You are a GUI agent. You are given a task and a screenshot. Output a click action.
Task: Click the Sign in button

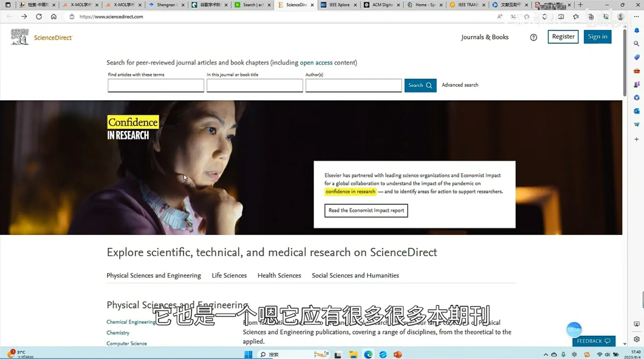coord(597,37)
